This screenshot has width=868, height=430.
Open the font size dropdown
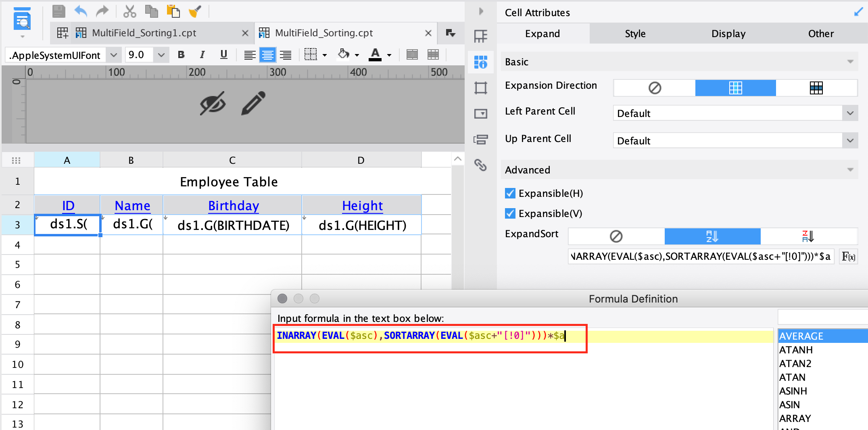pyautogui.click(x=161, y=55)
